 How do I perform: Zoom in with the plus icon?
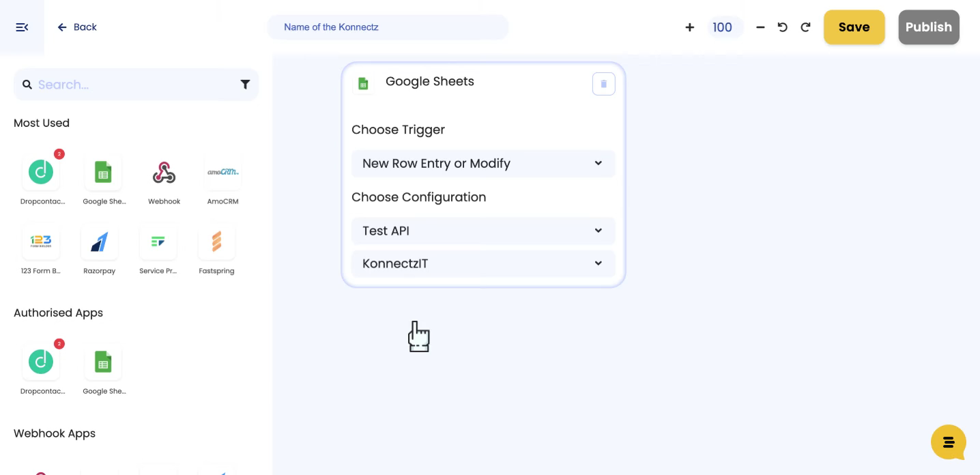point(689,27)
